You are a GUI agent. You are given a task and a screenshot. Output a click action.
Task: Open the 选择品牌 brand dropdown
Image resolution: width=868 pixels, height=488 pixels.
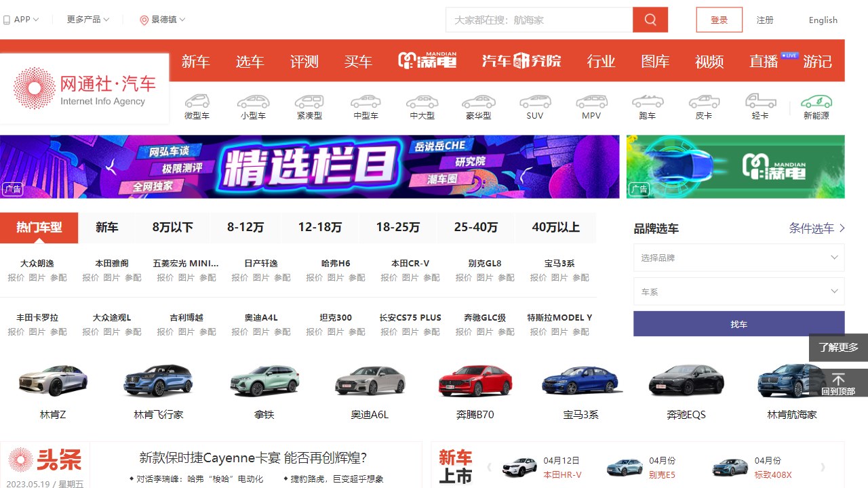click(739, 258)
